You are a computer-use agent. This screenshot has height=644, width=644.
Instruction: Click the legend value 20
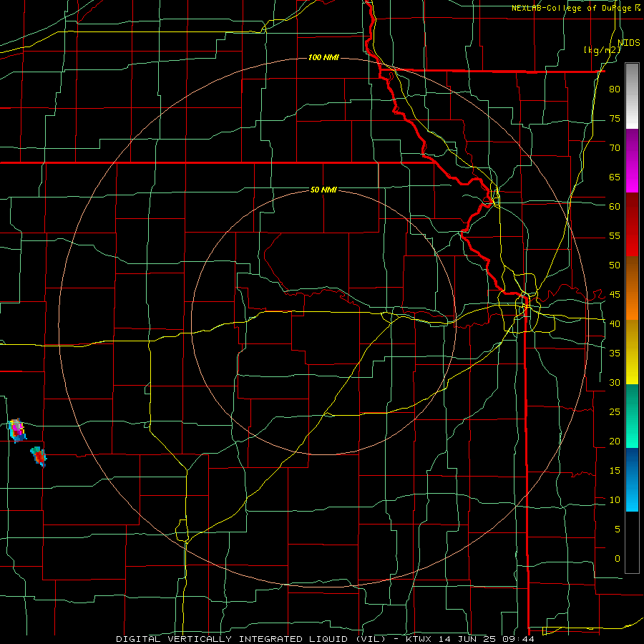615,441
